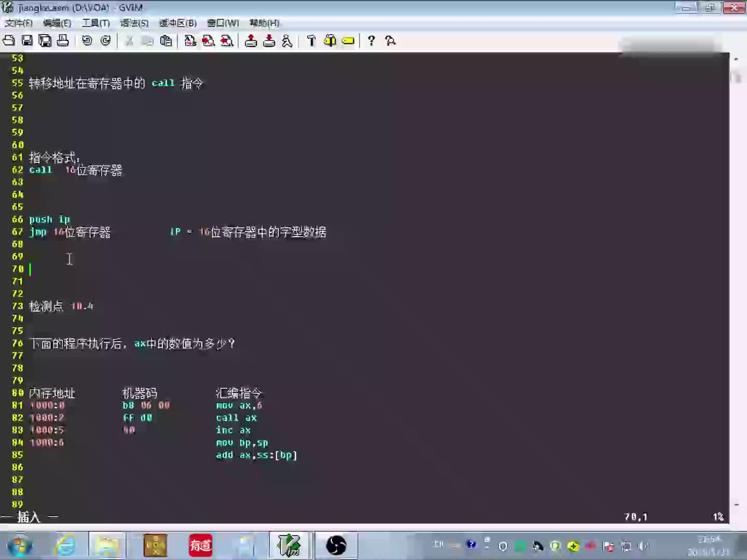Click the '内存地址' column header text
Viewport: 747px width, 560px height.
coord(52,393)
